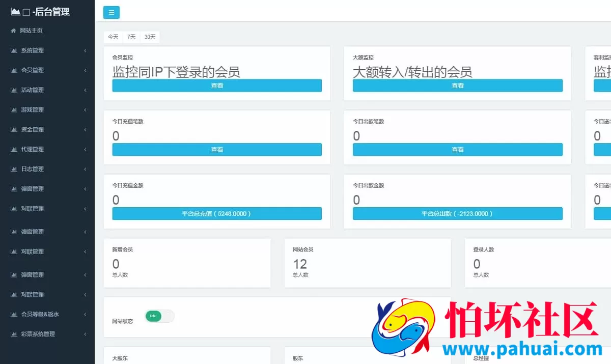
Task: Click the 日志管理 sidebar icon
Action: tap(14, 169)
